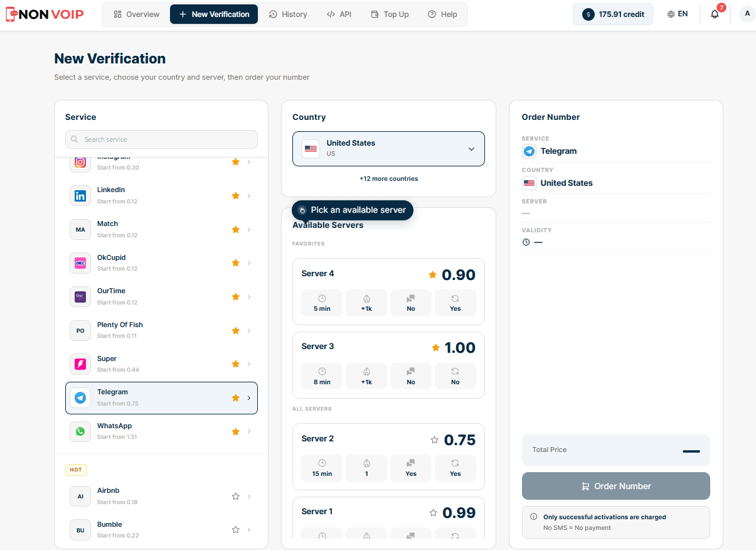The width and height of the screenshot is (756, 550).
Task: Favorite Airbnb with its star
Action: [236, 497]
